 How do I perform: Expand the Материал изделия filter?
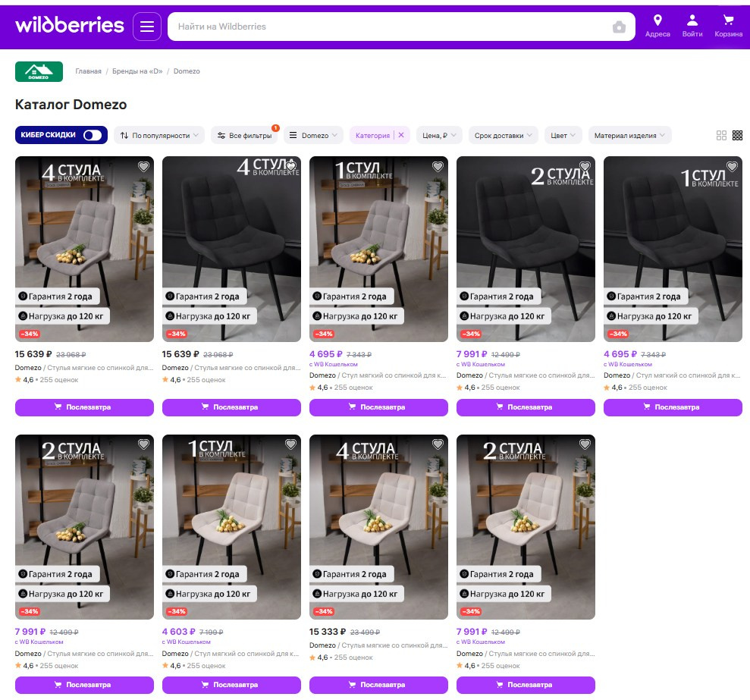[x=629, y=136]
